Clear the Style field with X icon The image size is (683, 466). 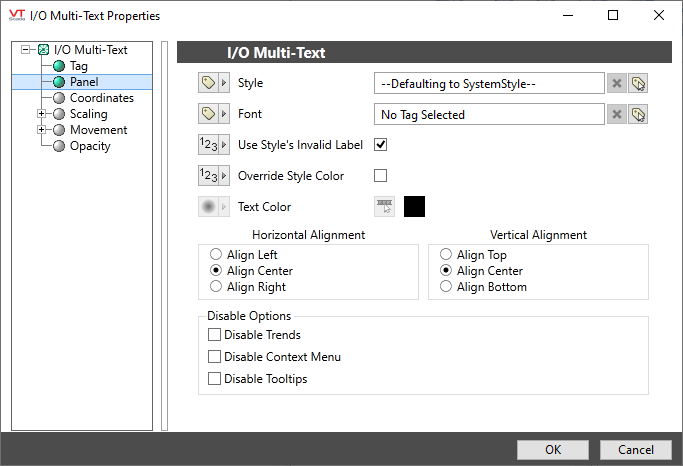[617, 84]
